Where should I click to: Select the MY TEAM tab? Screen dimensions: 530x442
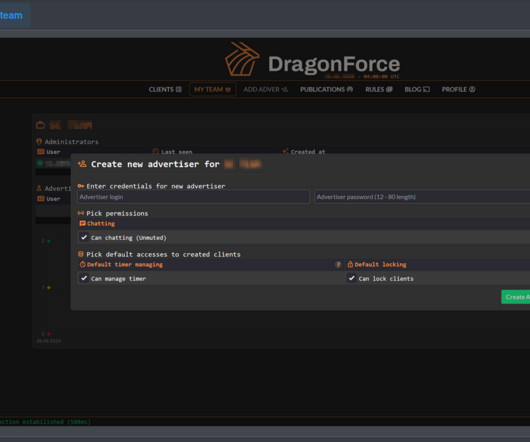tap(212, 89)
